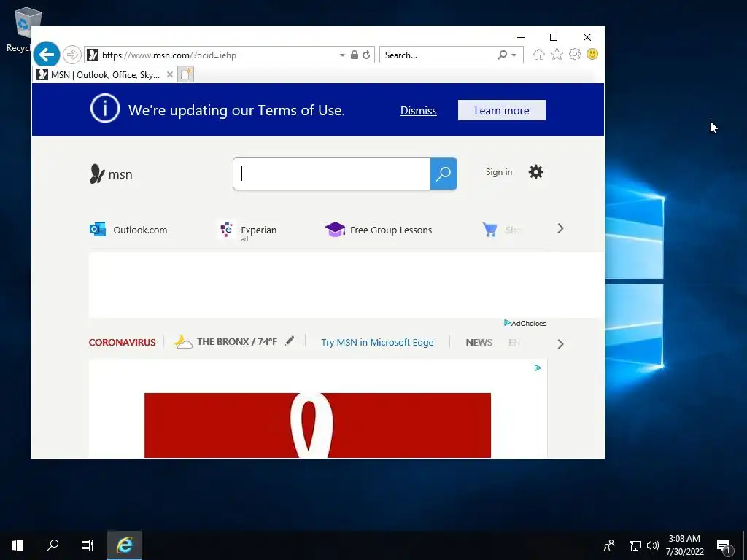Click the shopping cart icon
The image size is (747, 560).
pyautogui.click(x=489, y=229)
